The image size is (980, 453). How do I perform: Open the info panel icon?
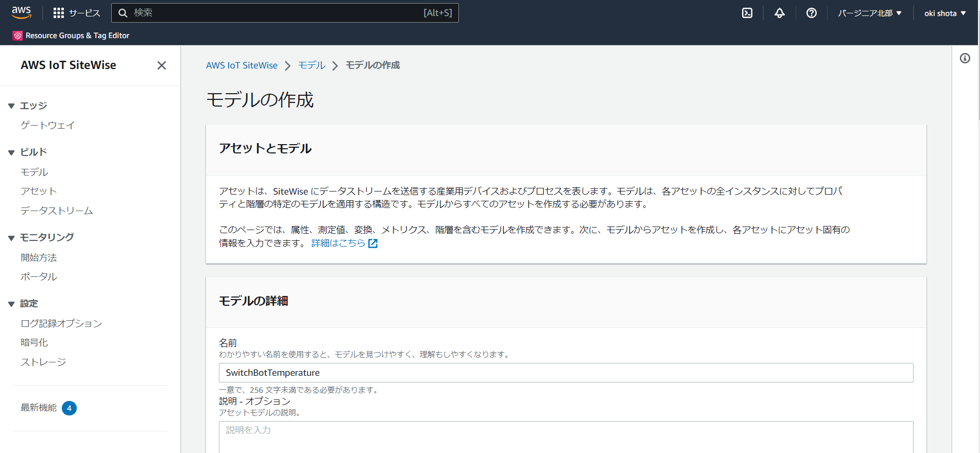coord(965,58)
